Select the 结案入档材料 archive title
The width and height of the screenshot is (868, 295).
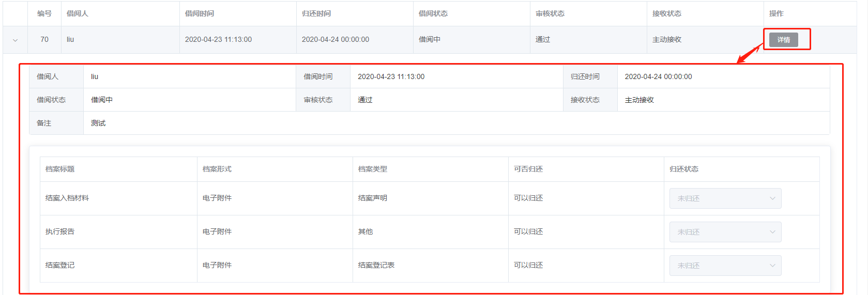67,198
